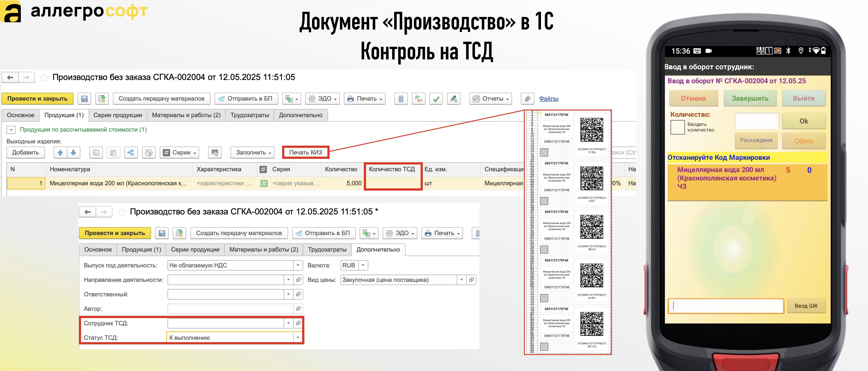Expand the Вид цены dropdown arrow

[x=462, y=280]
